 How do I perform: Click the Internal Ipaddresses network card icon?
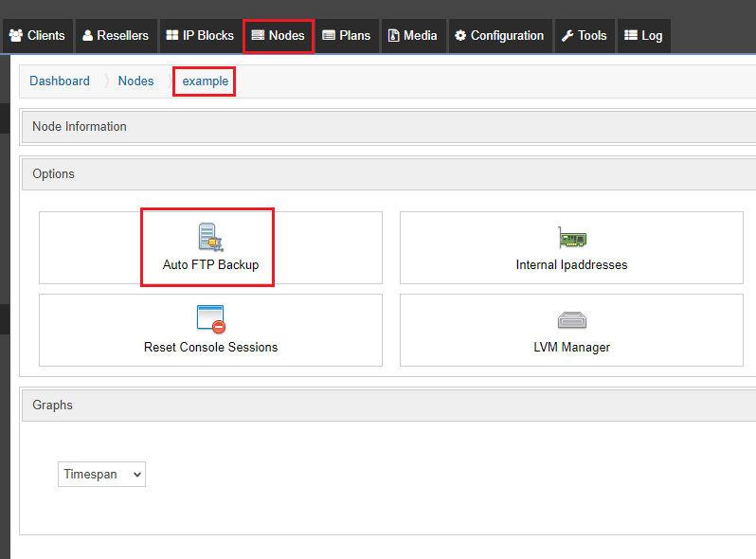point(572,237)
